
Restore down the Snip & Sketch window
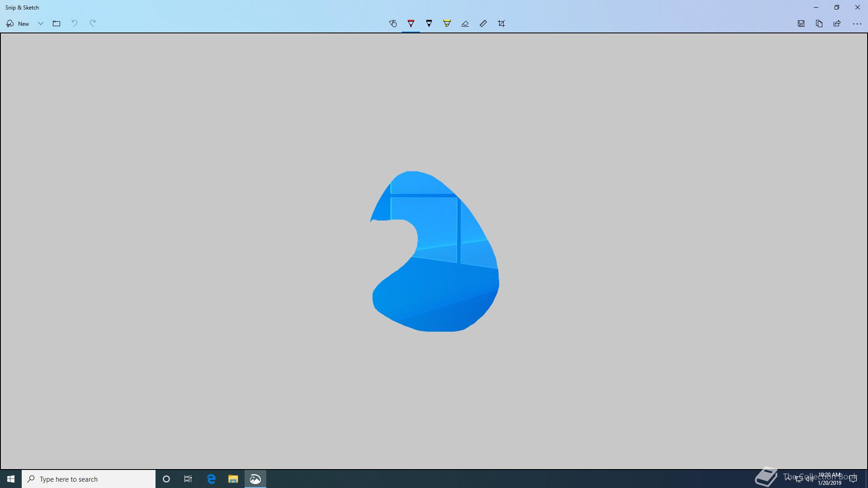pyautogui.click(x=837, y=7)
